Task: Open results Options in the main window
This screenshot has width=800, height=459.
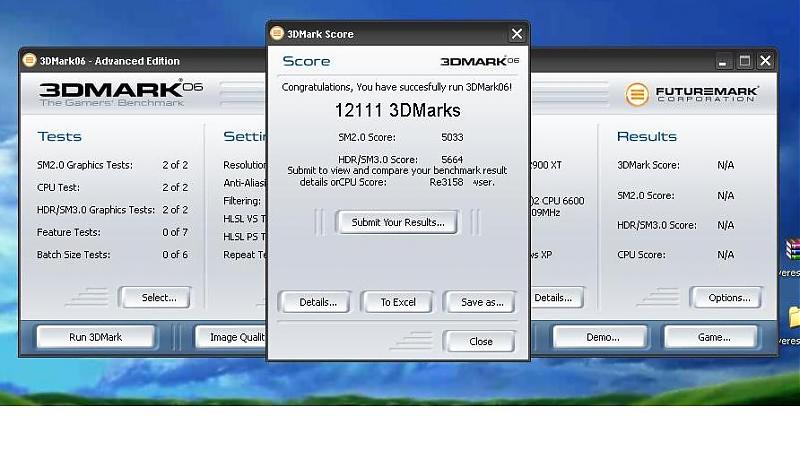Action: [728, 297]
